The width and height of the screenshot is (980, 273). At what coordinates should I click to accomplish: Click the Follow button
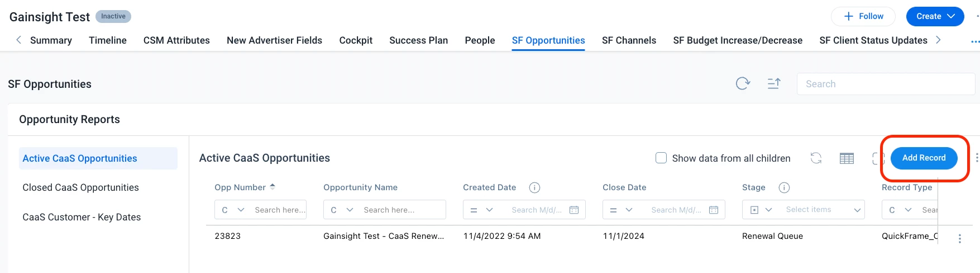[x=863, y=16]
